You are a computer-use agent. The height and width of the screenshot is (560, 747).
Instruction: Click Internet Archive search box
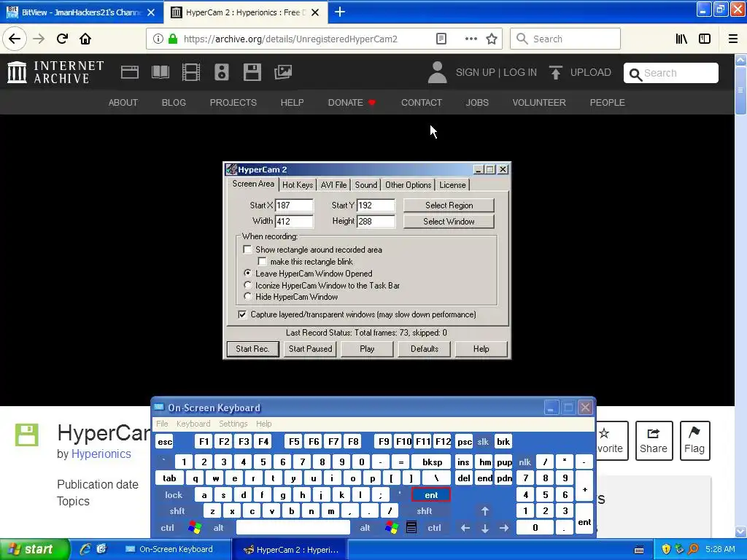tap(671, 73)
